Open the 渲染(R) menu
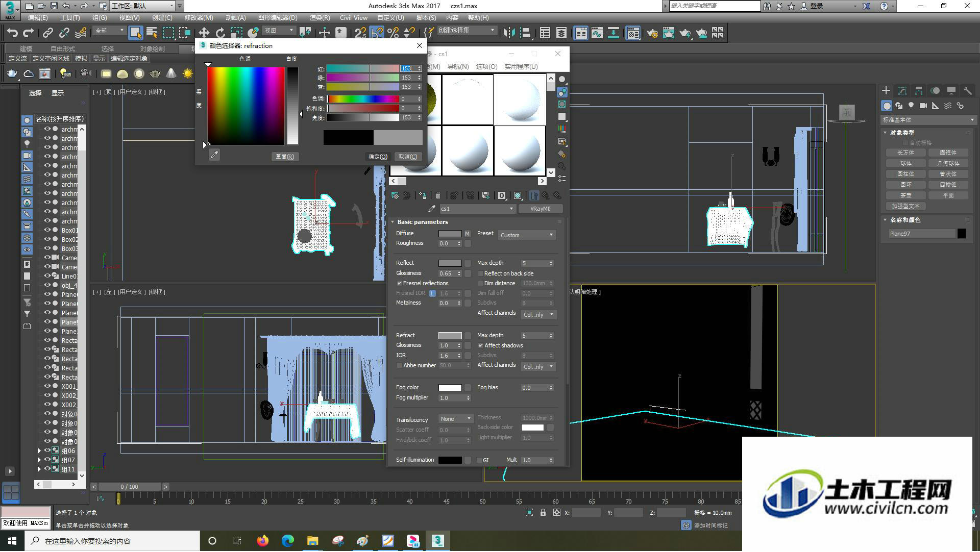The height and width of the screenshot is (552, 980). (x=320, y=17)
